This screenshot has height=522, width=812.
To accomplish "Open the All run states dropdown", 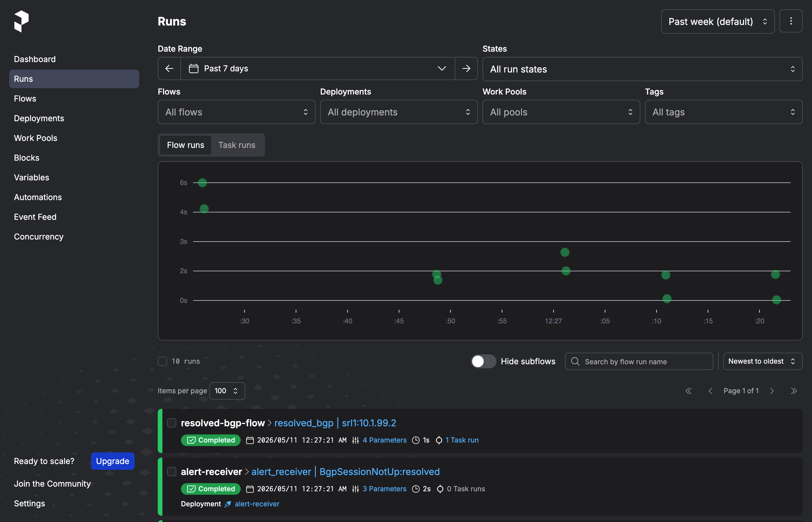I will tap(642, 69).
